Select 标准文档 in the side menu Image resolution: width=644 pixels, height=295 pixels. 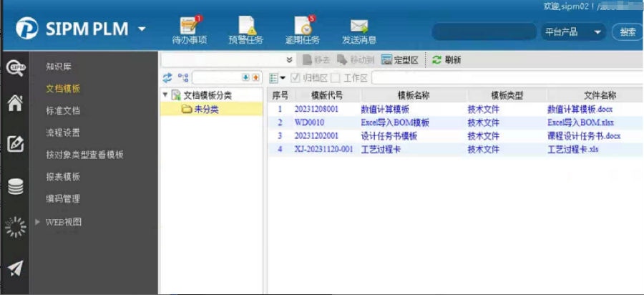pyautogui.click(x=63, y=110)
